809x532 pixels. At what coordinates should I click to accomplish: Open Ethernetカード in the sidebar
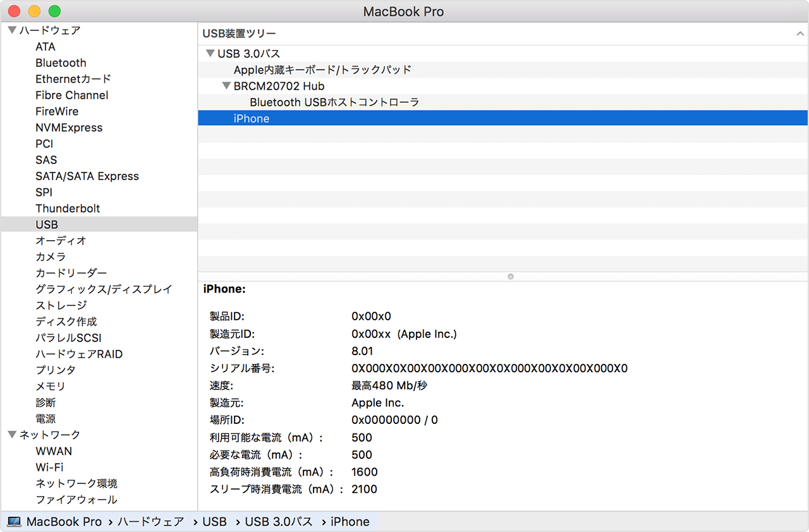(73, 79)
